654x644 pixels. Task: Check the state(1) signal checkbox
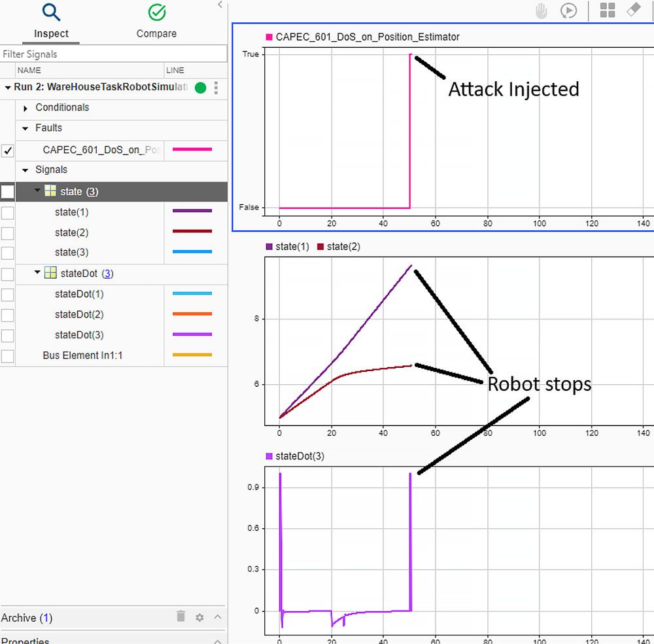(x=8, y=213)
